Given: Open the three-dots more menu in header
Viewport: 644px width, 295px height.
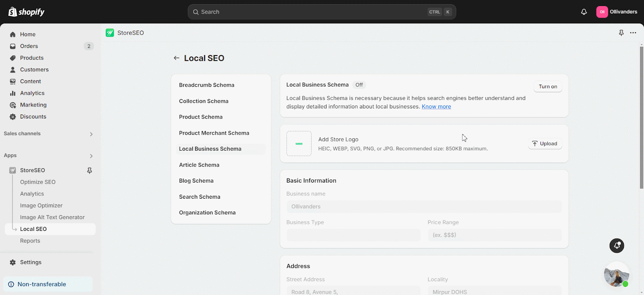Looking at the screenshot, I should coord(633,33).
